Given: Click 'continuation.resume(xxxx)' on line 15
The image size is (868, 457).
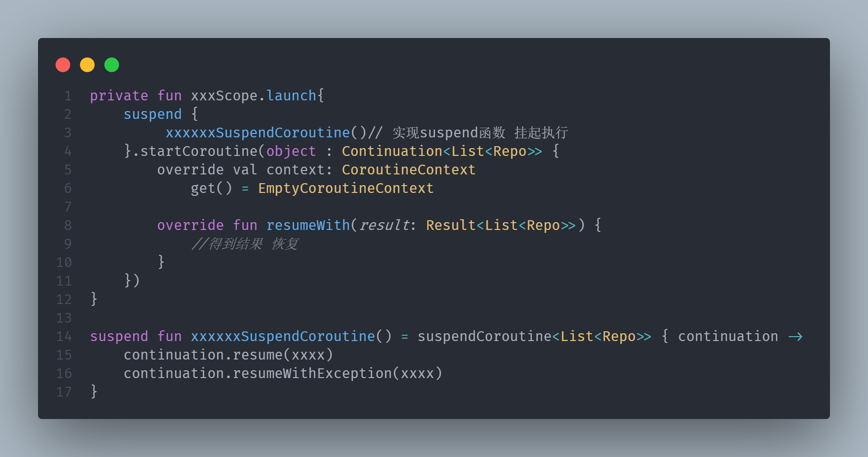Looking at the screenshot, I should [x=228, y=355].
